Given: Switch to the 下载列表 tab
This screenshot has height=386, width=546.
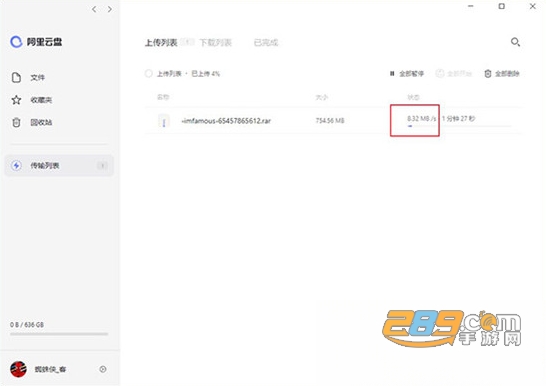Looking at the screenshot, I should [x=215, y=42].
